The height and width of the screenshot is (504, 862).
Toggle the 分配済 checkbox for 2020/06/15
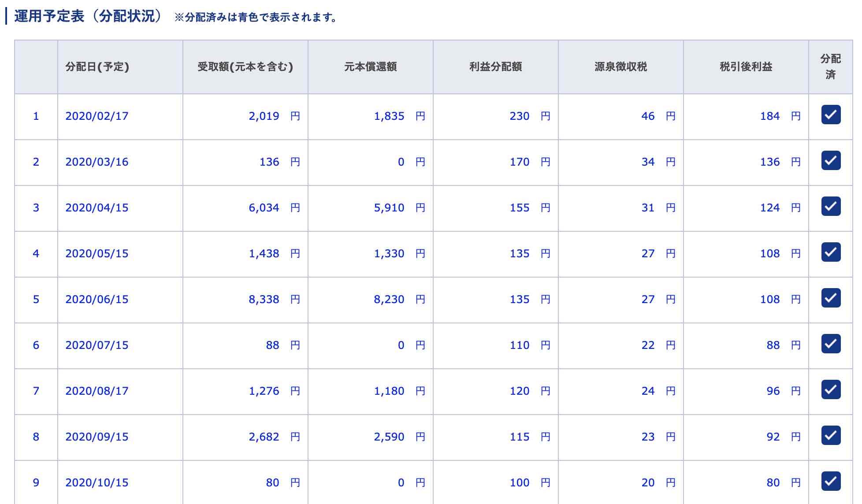point(831,298)
